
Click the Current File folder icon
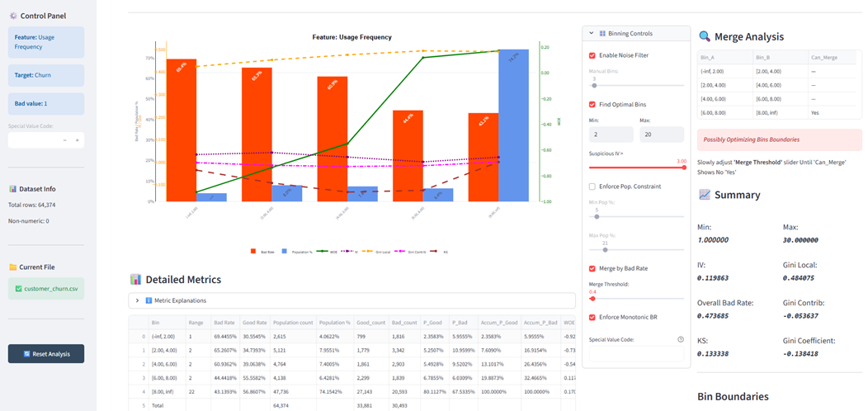point(12,267)
